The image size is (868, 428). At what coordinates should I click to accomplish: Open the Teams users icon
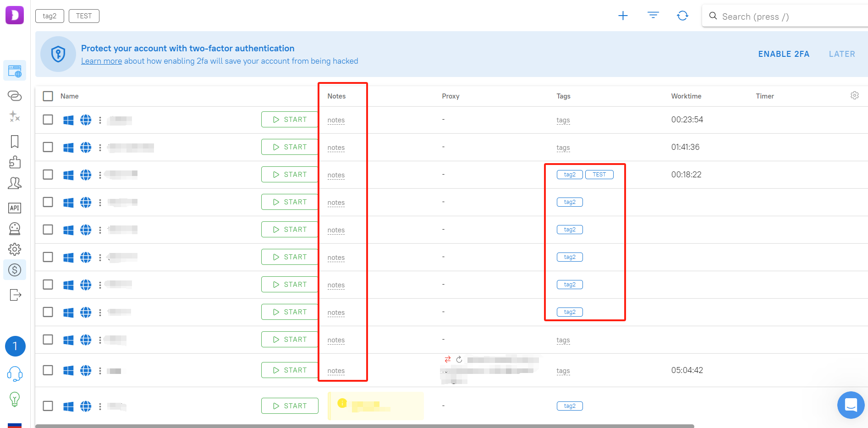tap(15, 183)
